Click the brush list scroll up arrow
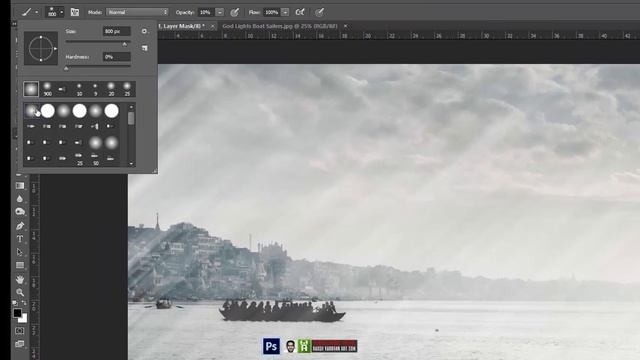This screenshot has width=640, height=360. click(x=131, y=107)
